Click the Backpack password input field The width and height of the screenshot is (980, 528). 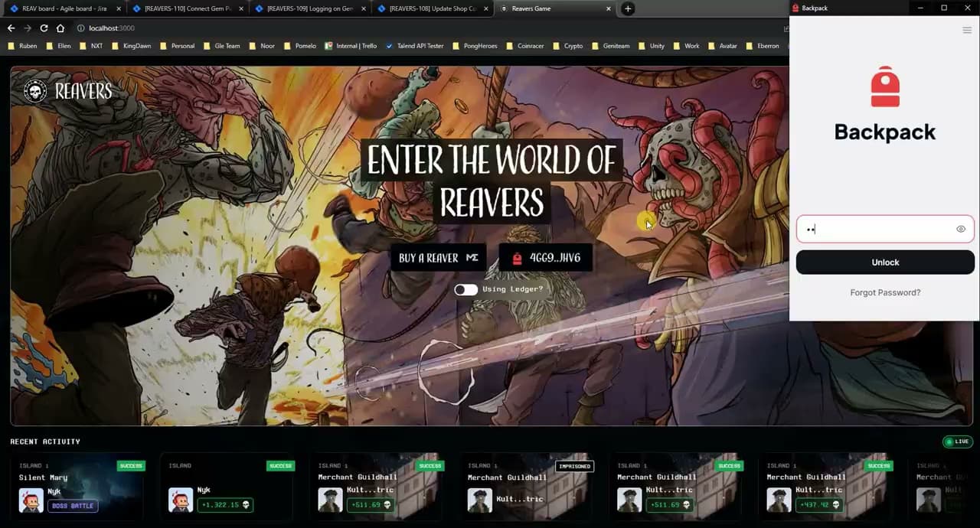[885, 230]
